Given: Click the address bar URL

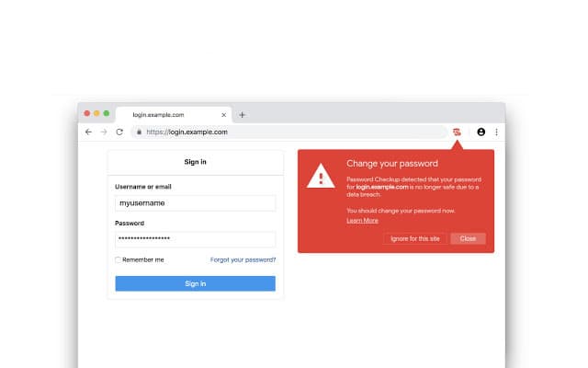Looking at the screenshot, I should pyautogui.click(x=187, y=132).
